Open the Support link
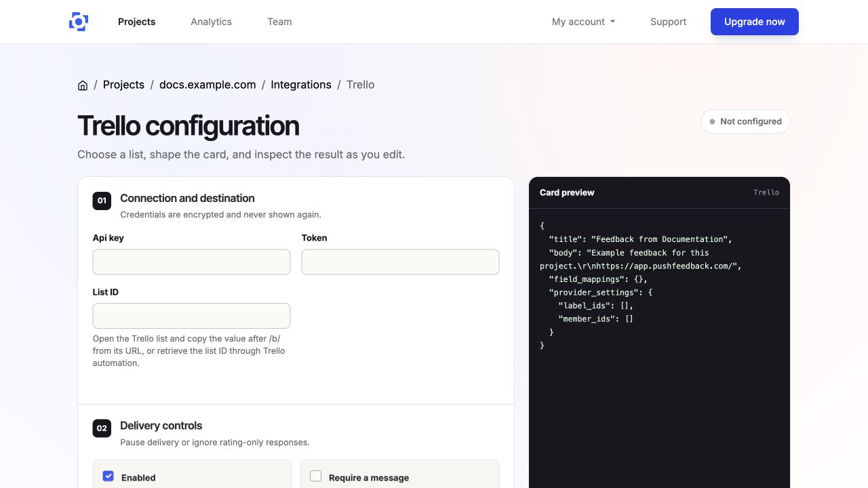Image resolution: width=868 pixels, height=488 pixels. pos(668,22)
